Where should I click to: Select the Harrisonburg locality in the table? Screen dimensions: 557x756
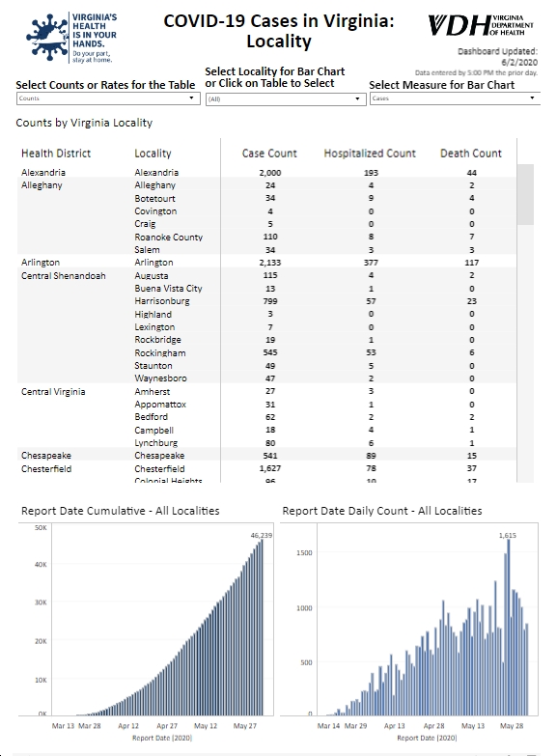pyautogui.click(x=162, y=301)
